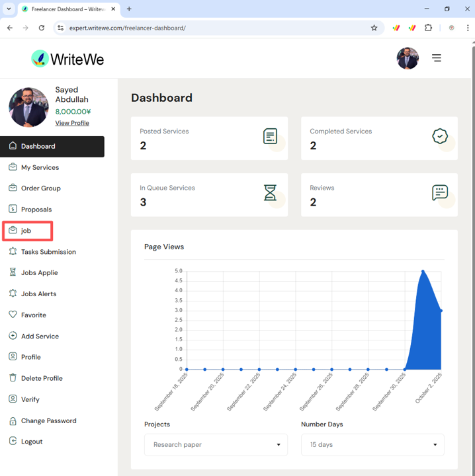Reload the page with the refresh icon
This screenshot has width=475, height=476.
(42, 28)
